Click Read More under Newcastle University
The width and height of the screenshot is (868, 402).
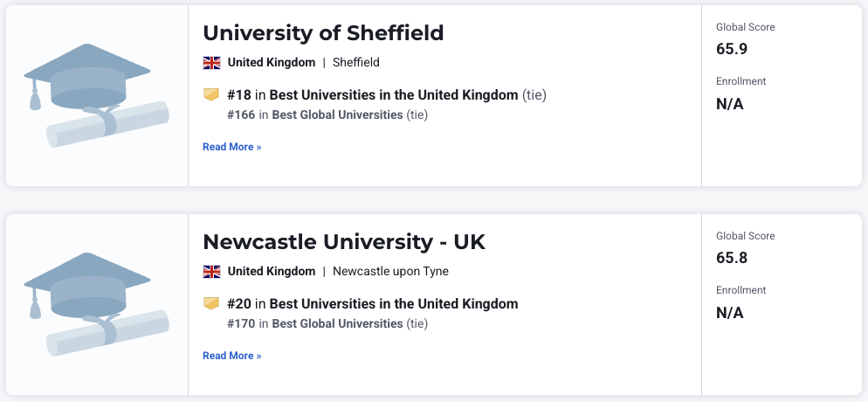click(x=231, y=356)
